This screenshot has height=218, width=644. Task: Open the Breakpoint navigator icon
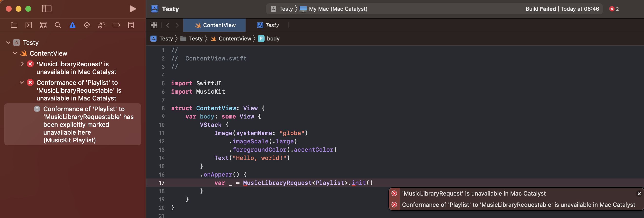tap(116, 25)
